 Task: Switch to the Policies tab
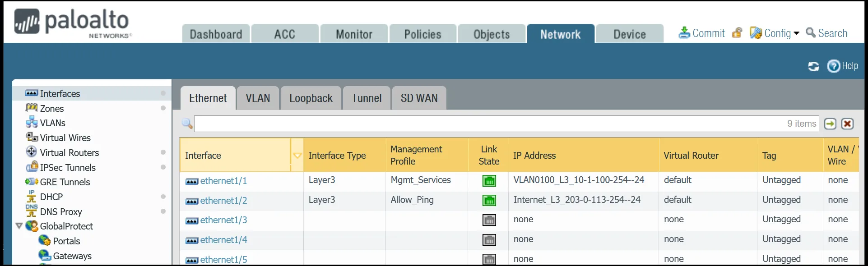tap(422, 34)
